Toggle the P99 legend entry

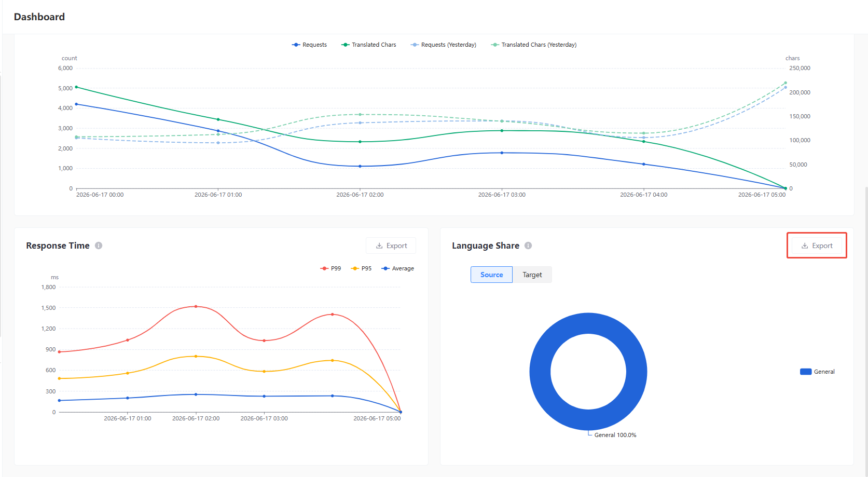coord(331,268)
